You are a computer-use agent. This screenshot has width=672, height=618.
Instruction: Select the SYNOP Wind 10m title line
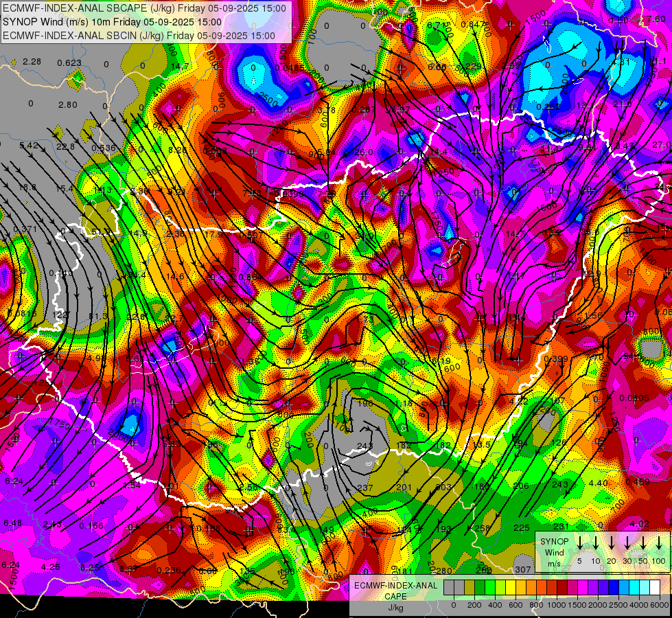click(x=113, y=22)
